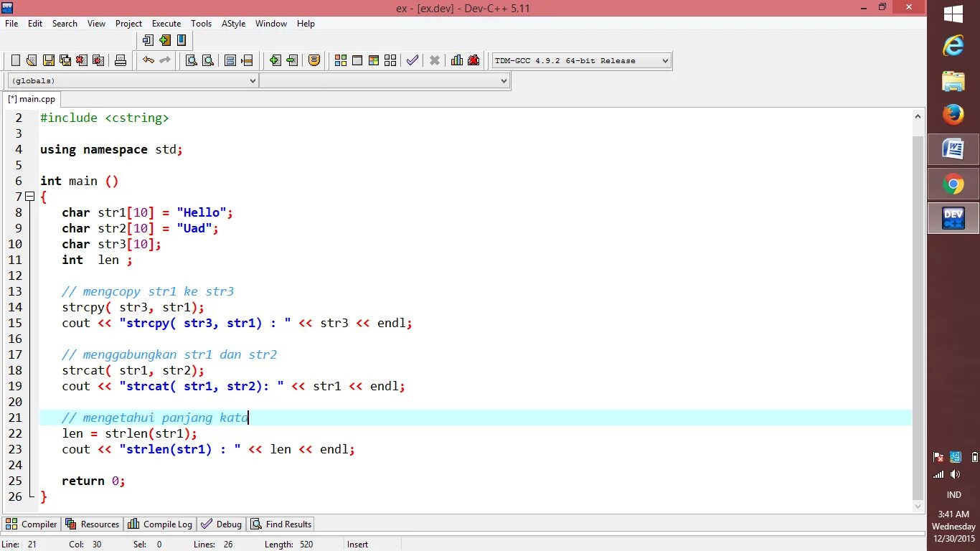Click the editor vertical scrollbar thumb

tap(918, 316)
